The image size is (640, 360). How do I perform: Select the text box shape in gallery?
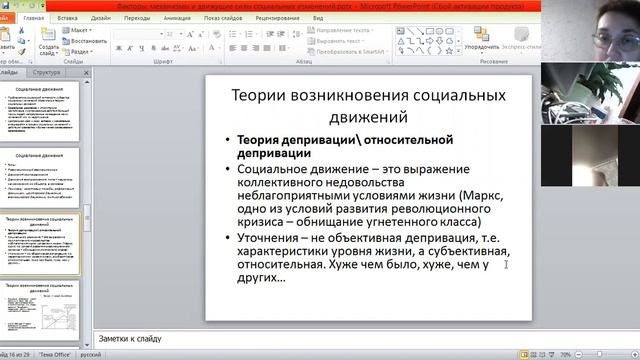coord(400,31)
